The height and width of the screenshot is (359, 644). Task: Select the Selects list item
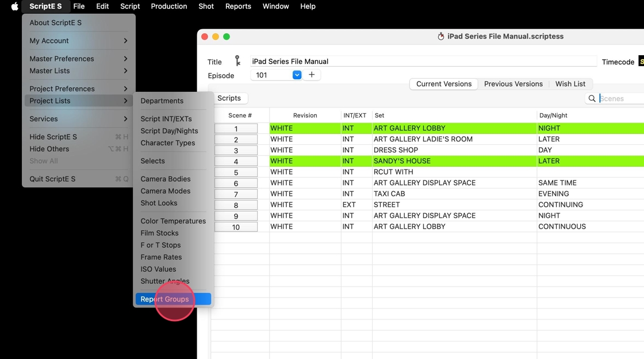pos(173,161)
